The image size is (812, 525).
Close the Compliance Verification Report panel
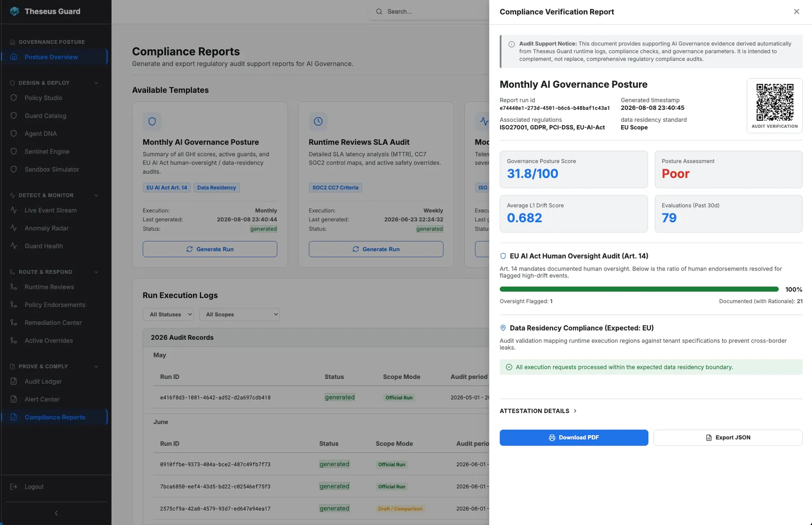(796, 12)
